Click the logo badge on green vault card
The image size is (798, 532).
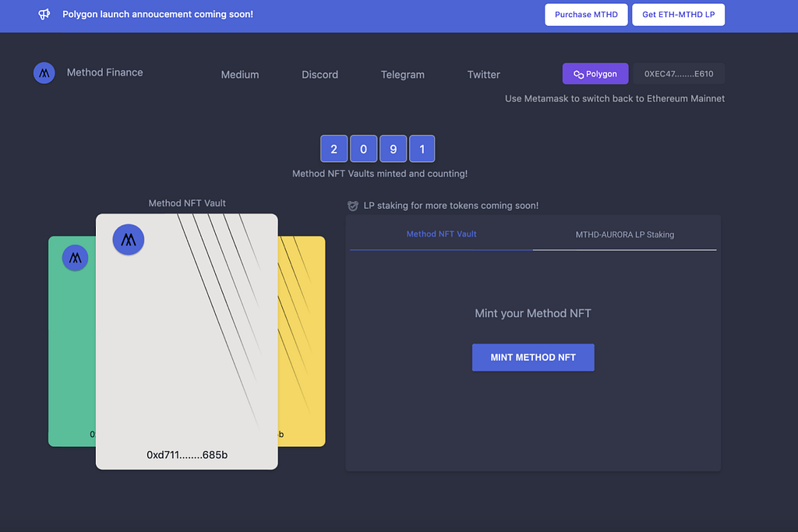click(76, 258)
